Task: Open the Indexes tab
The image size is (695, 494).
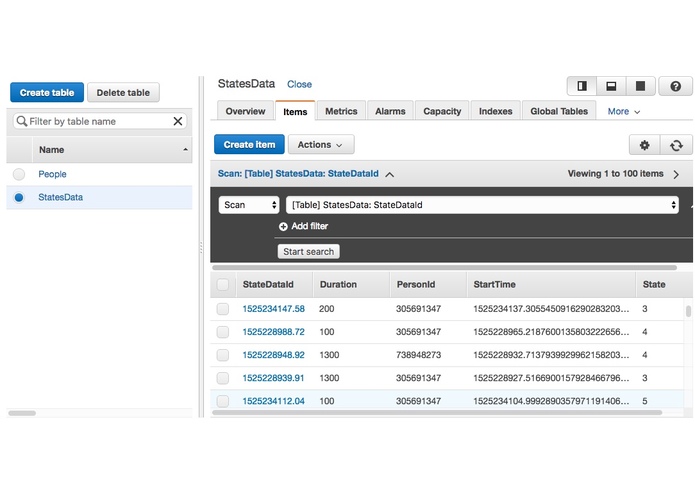Action: tap(496, 111)
